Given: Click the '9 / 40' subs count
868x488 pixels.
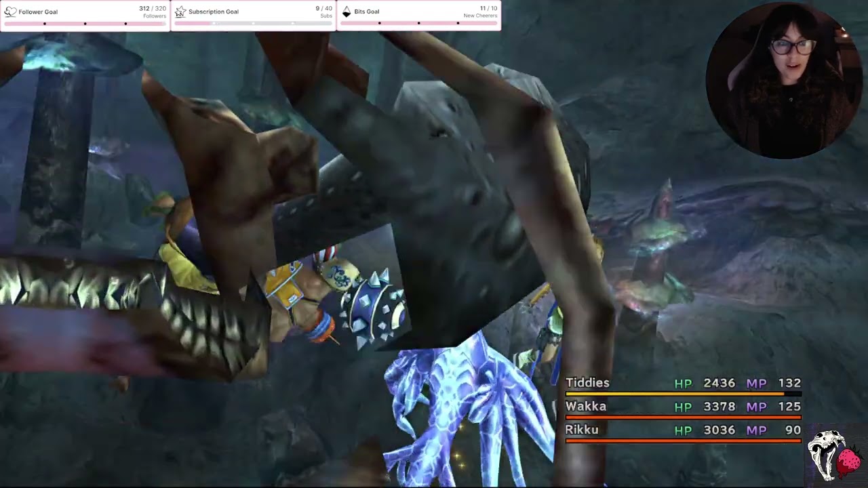Looking at the screenshot, I should [324, 8].
